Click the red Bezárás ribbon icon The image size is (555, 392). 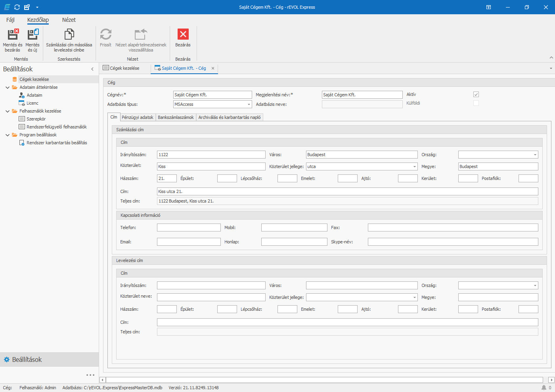click(x=183, y=35)
